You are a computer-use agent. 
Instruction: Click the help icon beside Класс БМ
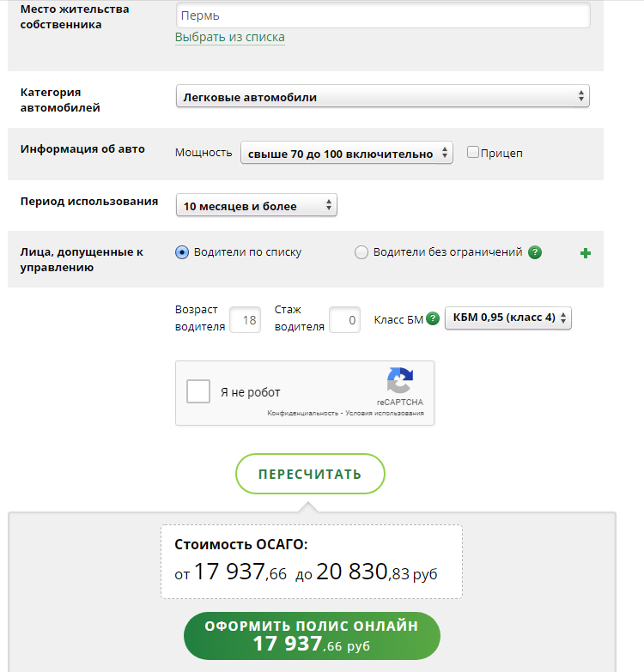[x=433, y=318]
